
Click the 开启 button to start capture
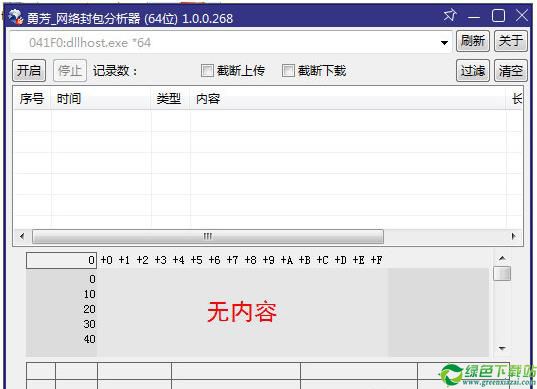pyautogui.click(x=29, y=71)
